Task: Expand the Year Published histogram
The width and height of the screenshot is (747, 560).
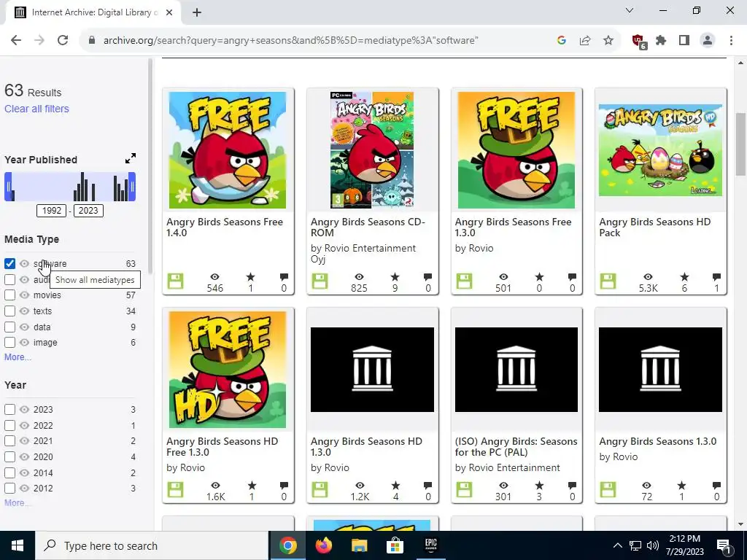Action: click(x=131, y=158)
